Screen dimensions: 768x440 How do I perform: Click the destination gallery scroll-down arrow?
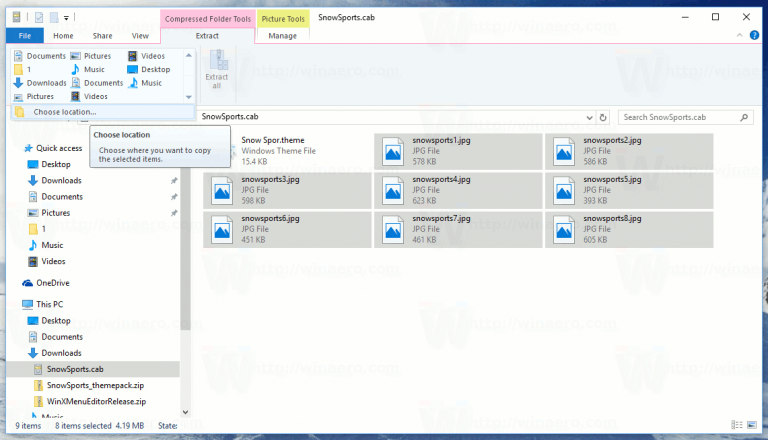click(189, 97)
